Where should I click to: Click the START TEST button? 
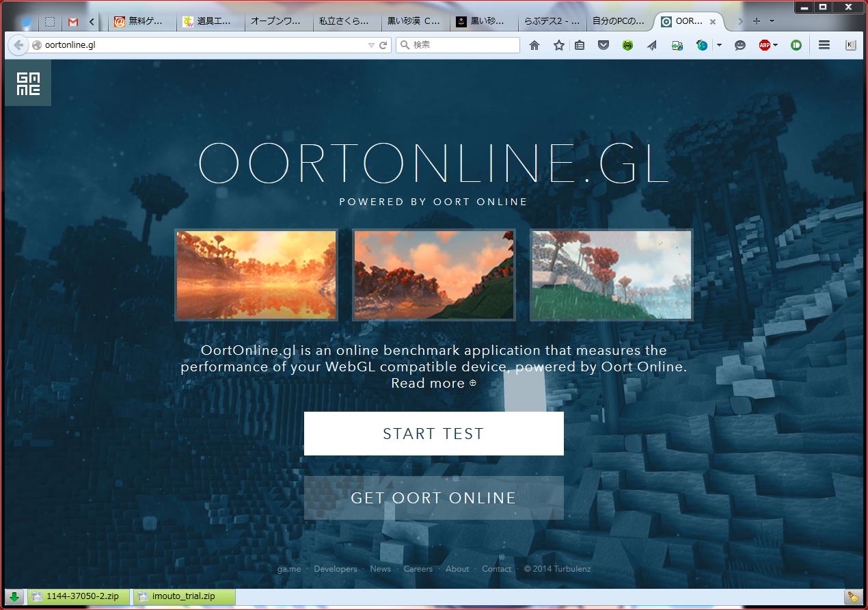[x=434, y=434]
